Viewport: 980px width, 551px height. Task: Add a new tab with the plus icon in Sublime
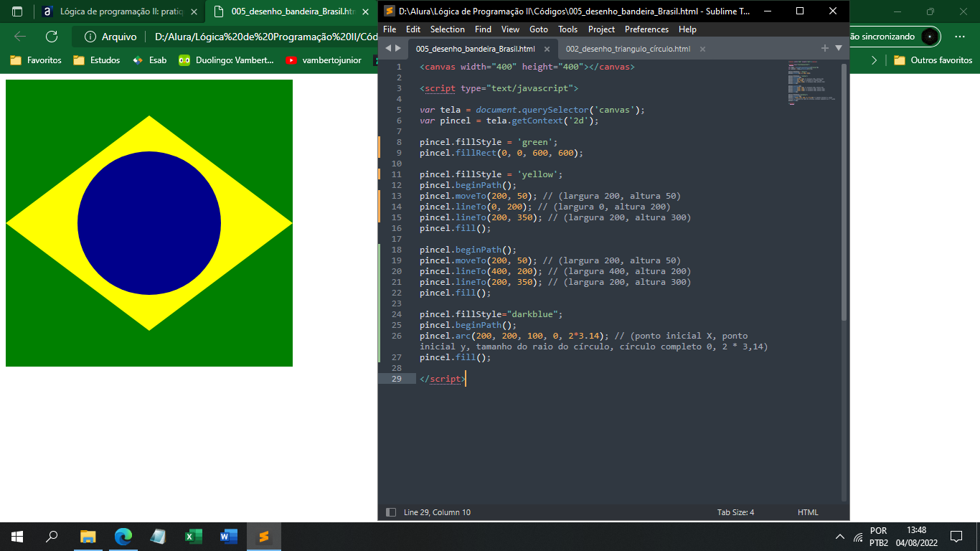[825, 48]
